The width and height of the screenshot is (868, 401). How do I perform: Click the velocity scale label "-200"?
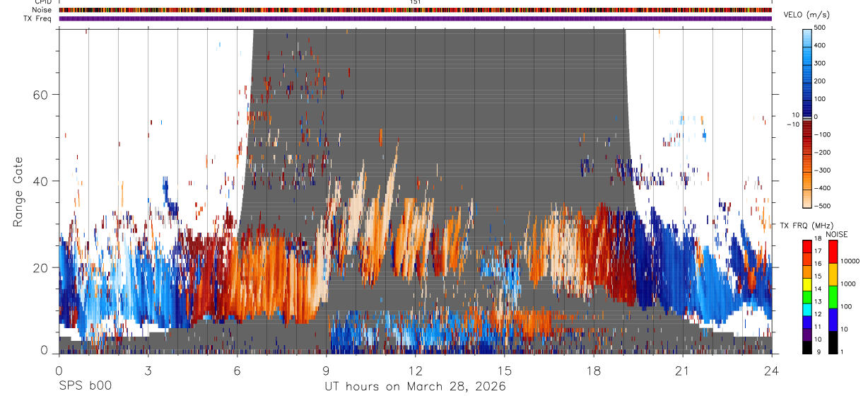[823, 153]
